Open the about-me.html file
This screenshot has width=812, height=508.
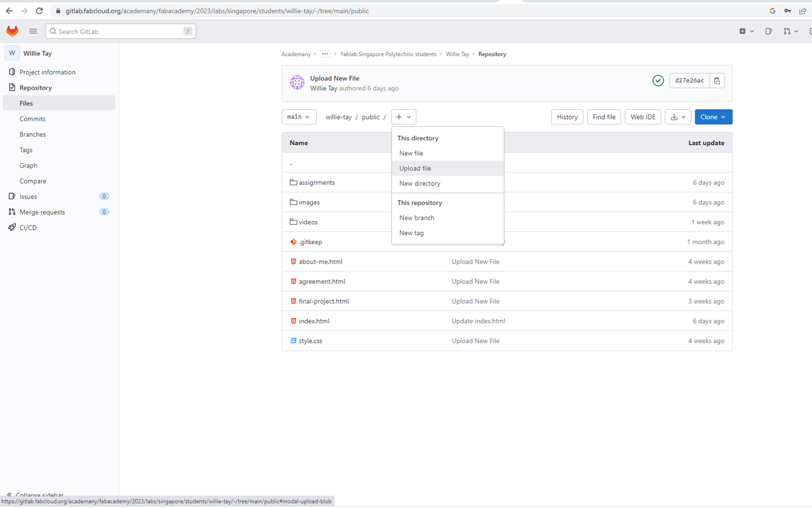pos(320,262)
